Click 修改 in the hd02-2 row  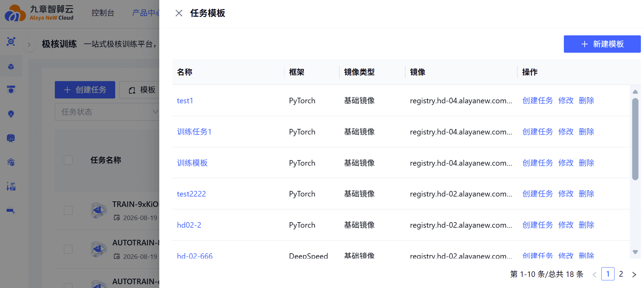point(566,225)
